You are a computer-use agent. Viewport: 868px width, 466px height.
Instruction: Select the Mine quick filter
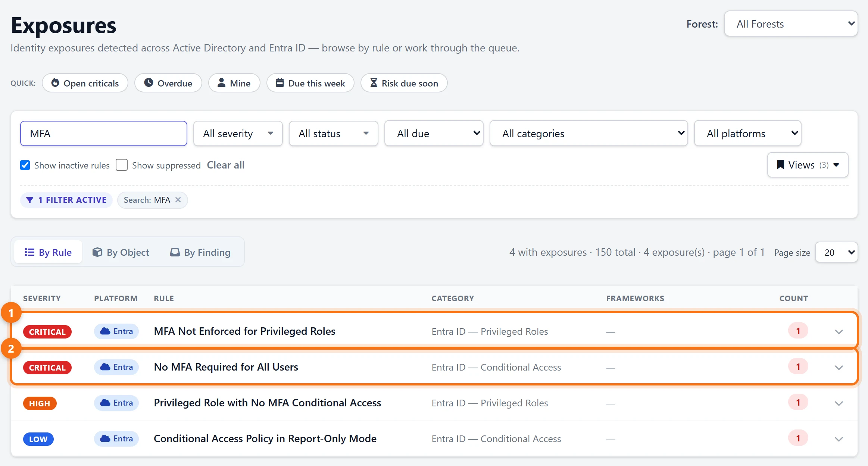(x=234, y=83)
